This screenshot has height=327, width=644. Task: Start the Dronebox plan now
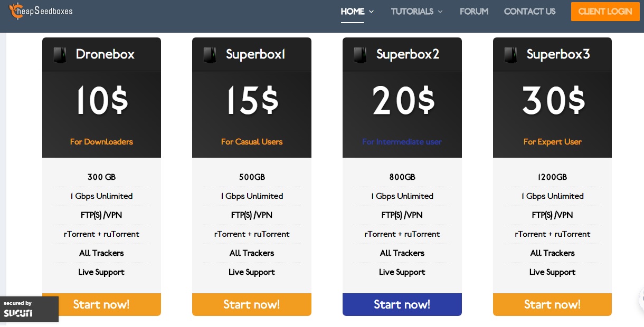[x=101, y=304]
